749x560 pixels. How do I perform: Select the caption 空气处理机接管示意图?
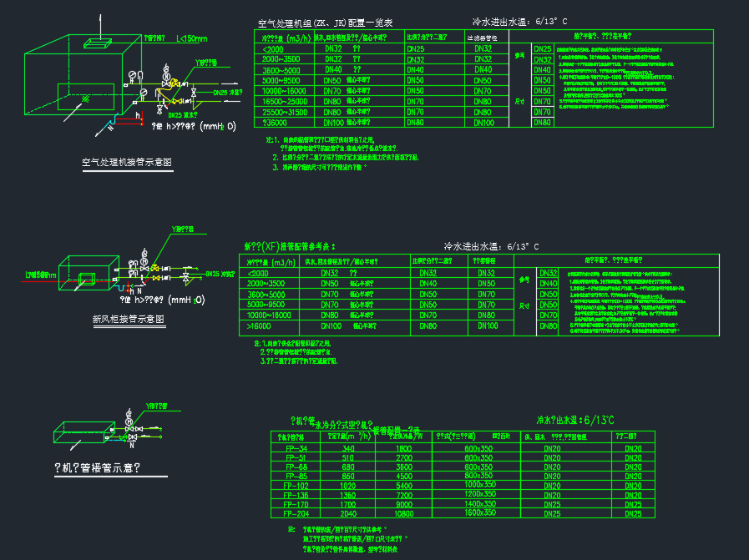click(127, 162)
